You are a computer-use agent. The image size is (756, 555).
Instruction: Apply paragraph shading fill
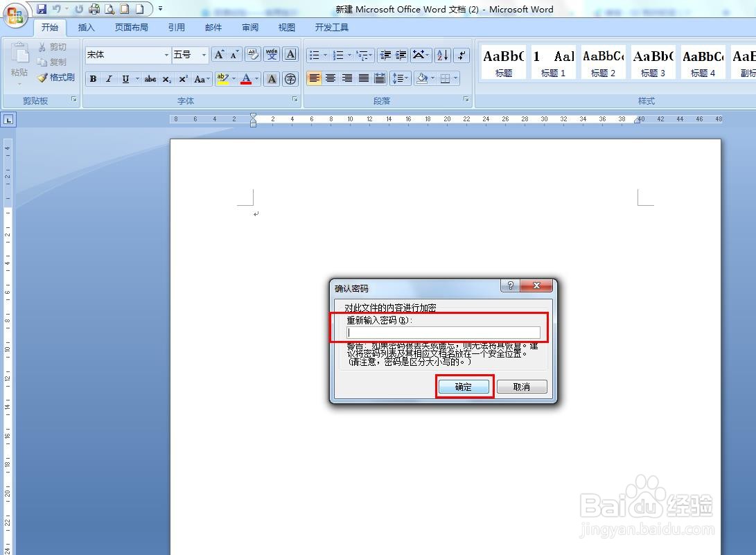point(422,78)
